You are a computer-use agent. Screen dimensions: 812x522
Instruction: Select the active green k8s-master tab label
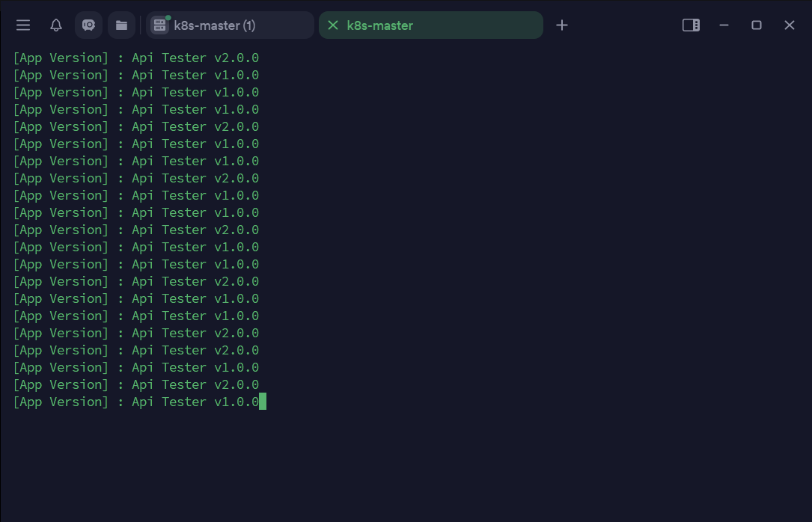[x=380, y=25]
